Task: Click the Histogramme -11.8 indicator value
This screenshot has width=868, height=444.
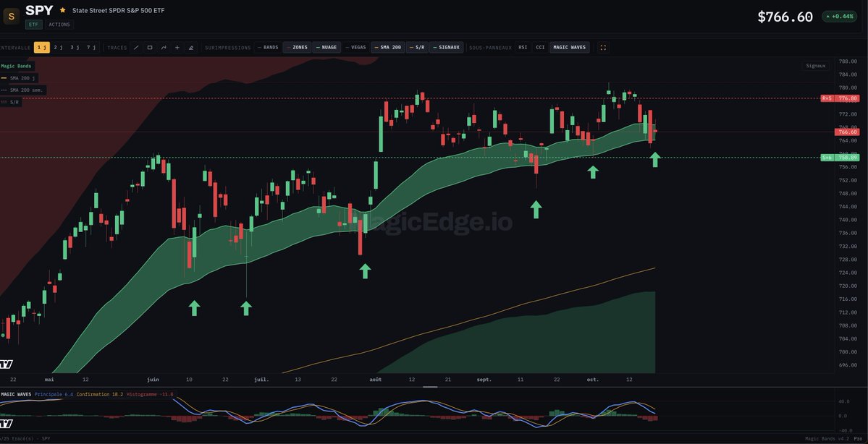Action: [150, 394]
